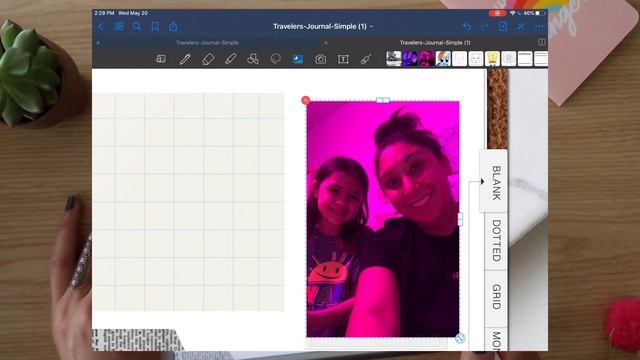Delete selected photo with the red X
The image size is (640, 360).
click(x=306, y=100)
